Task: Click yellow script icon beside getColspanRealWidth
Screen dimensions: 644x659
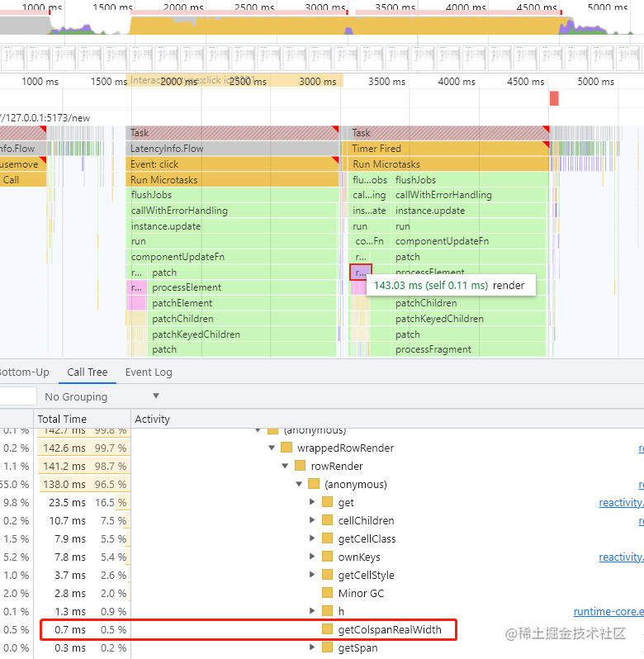Action: pos(327,629)
